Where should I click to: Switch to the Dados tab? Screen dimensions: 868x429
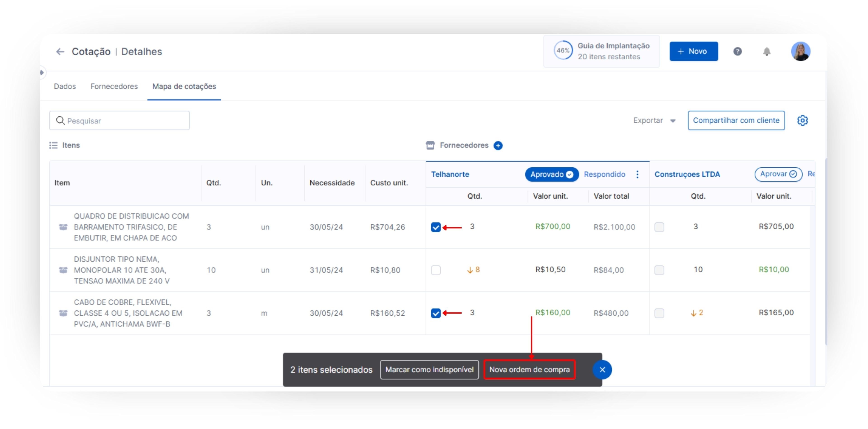[x=65, y=87]
